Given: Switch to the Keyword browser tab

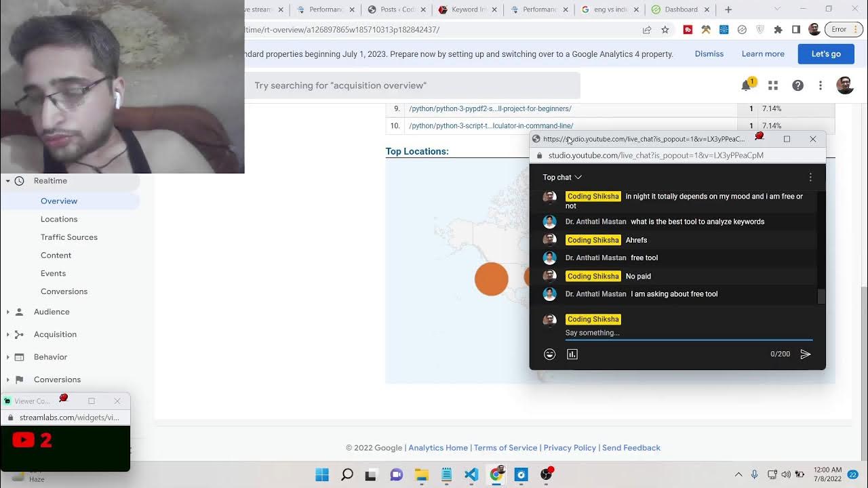Looking at the screenshot, I should 468,9.
